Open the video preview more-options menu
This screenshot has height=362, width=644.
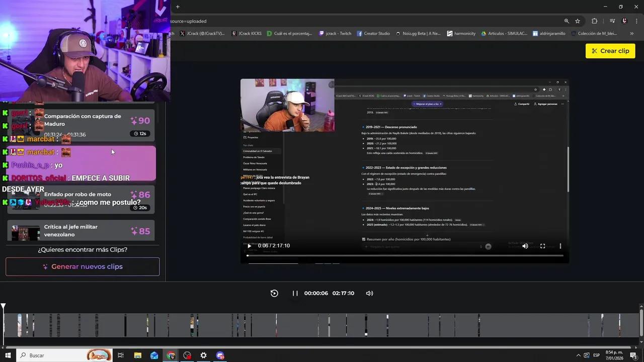point(560,246)
